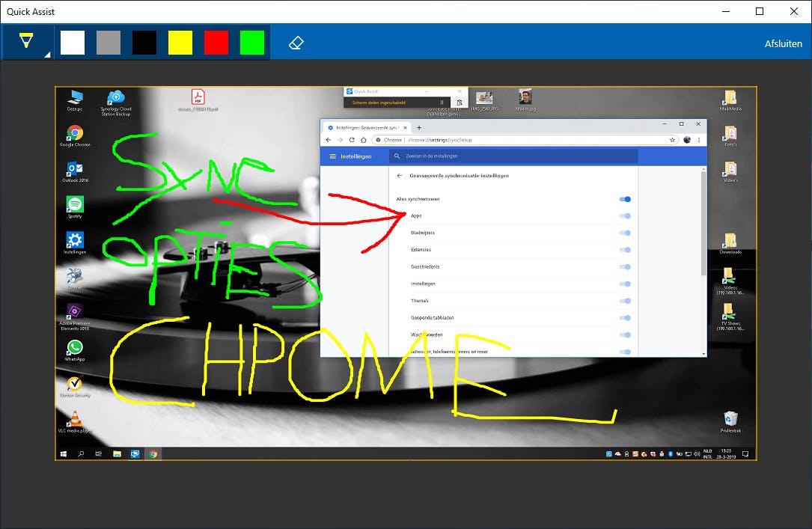Open WhatsApp desktop shortcut
Image resolution: width=812 pixels, height=529 pixels.
pyautogui.click(x=75, y=350)
